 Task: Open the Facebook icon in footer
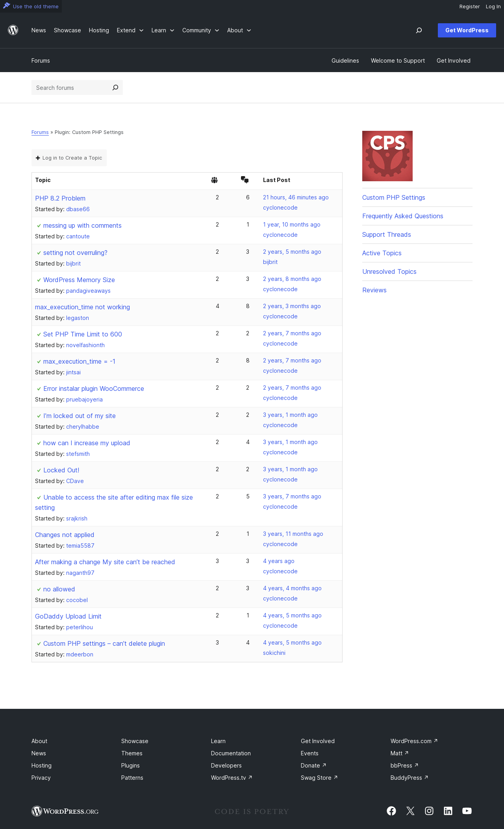[391, 811]
